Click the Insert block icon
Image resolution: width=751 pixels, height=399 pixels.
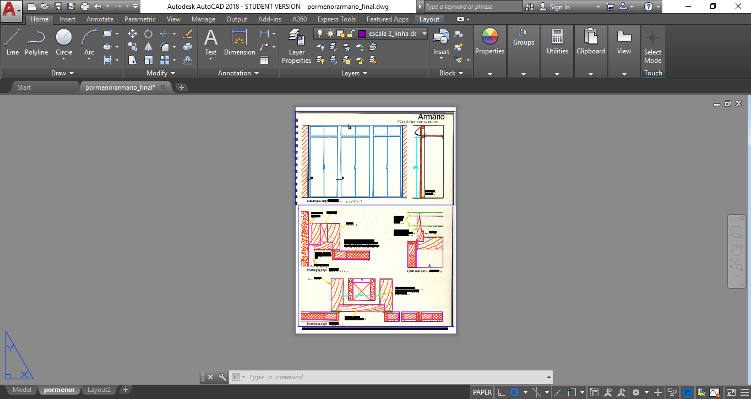coord(441,42)
